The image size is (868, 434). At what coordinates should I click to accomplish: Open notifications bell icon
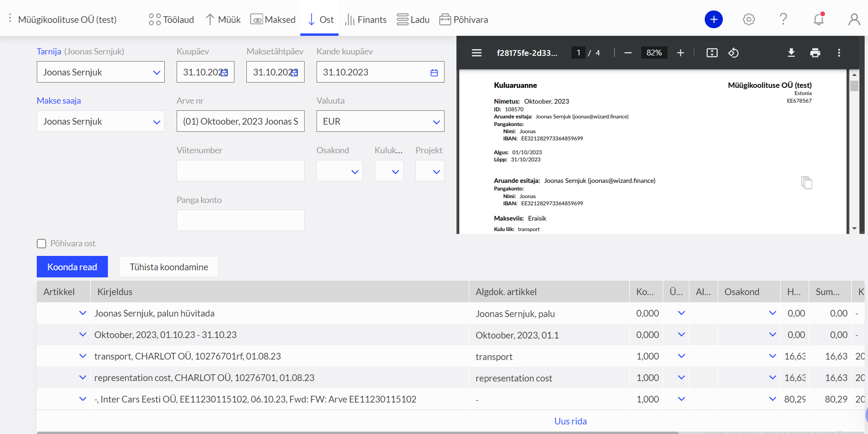pos(819,19)
